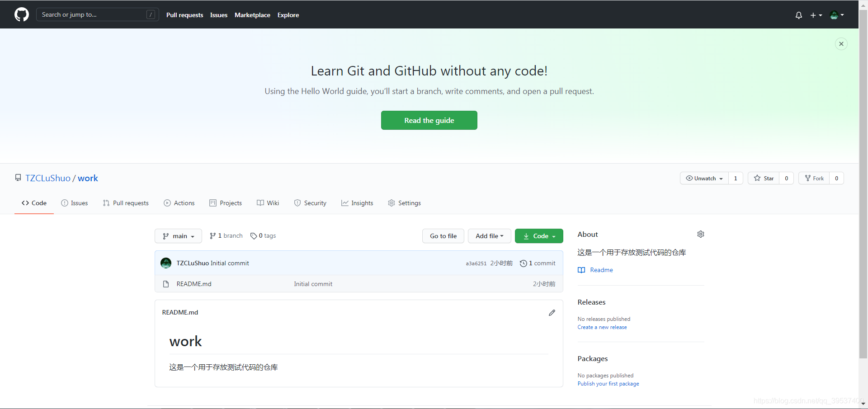The width and height of the screenshot is (868, 409).
Task: Open the notifications bell
Action: 799,15
